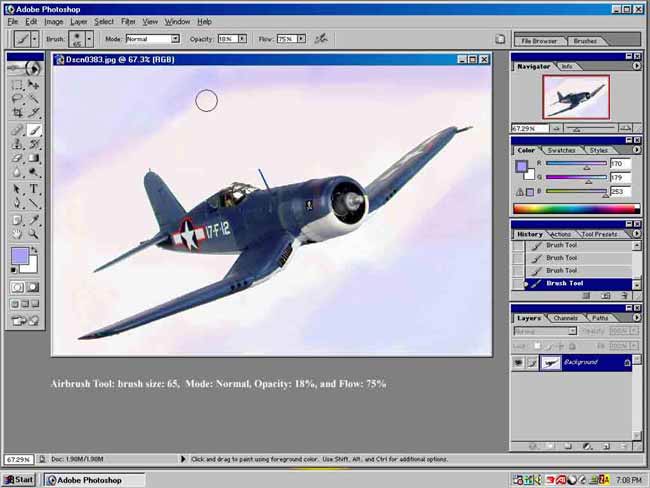
Task: Open the Opacity slider arrow
Action: (243, 39)
